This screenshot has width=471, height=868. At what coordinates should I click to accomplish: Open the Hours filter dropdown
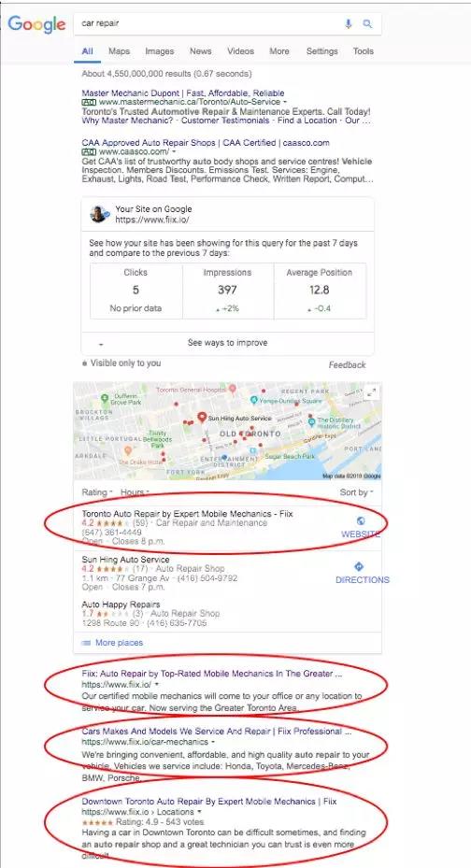135,492
